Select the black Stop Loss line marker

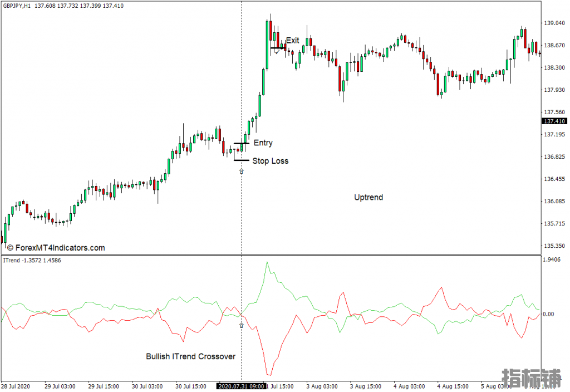tap(241, 160)
